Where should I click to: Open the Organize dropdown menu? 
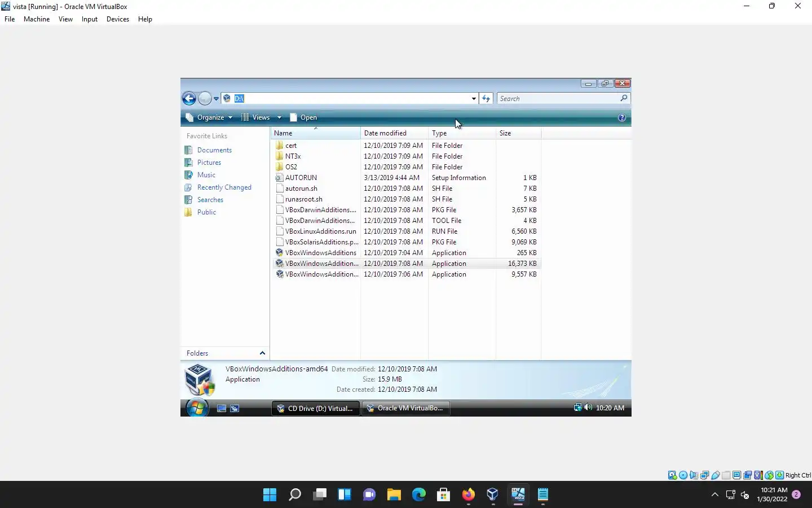209,117
